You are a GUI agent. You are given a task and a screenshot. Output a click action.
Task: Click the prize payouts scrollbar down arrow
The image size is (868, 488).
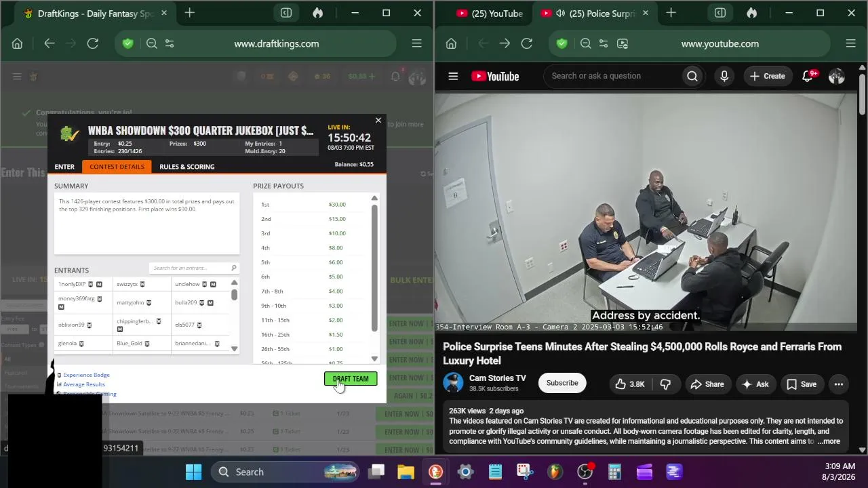coord(374,359)
